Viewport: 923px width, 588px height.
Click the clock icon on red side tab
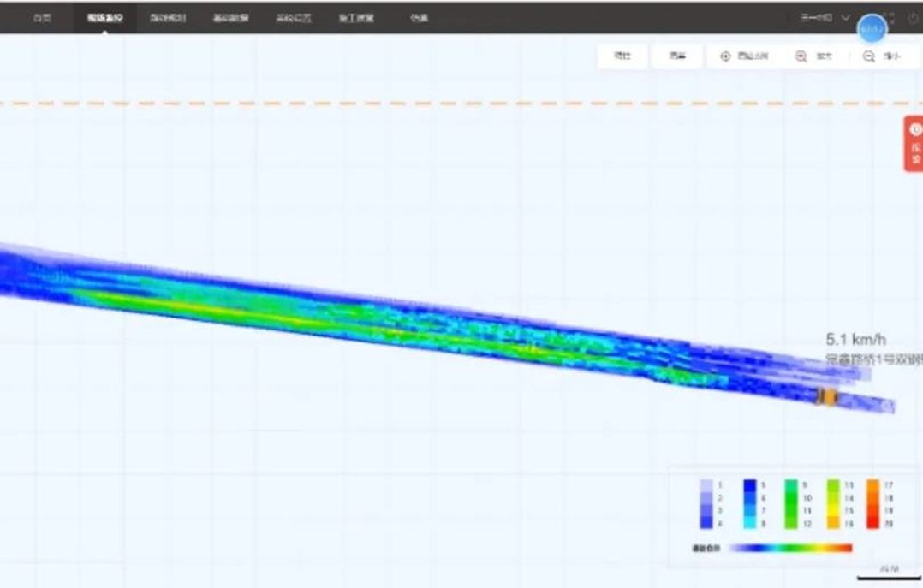[915, 130]
